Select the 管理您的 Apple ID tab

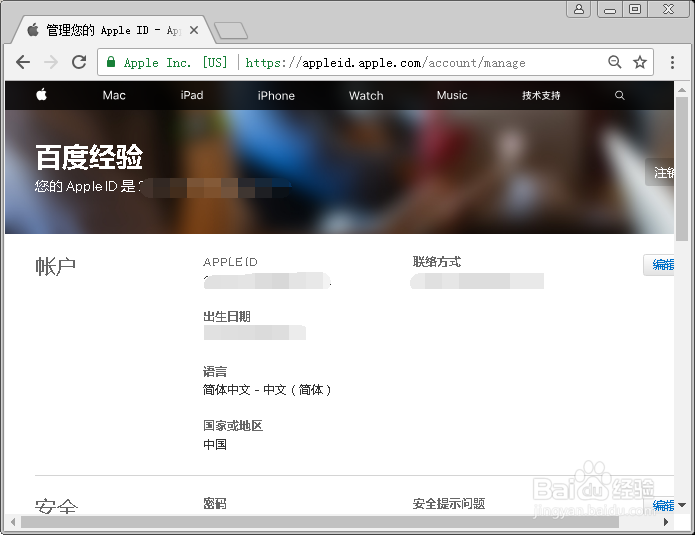pos(113,30)
